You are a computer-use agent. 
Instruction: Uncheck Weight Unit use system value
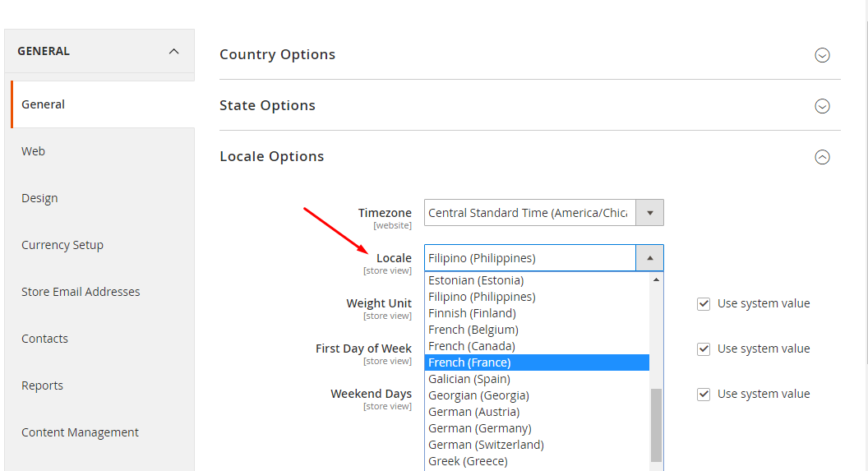coord(704,303)
